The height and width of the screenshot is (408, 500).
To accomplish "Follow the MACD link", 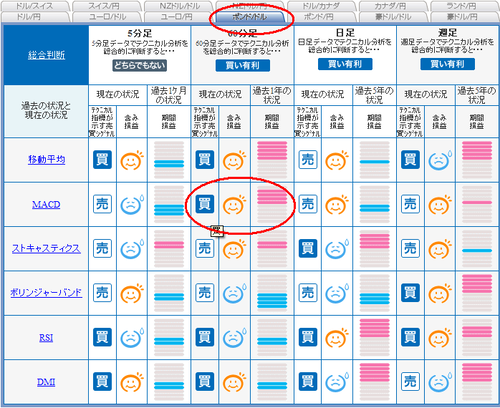I will tap(46, 204).
